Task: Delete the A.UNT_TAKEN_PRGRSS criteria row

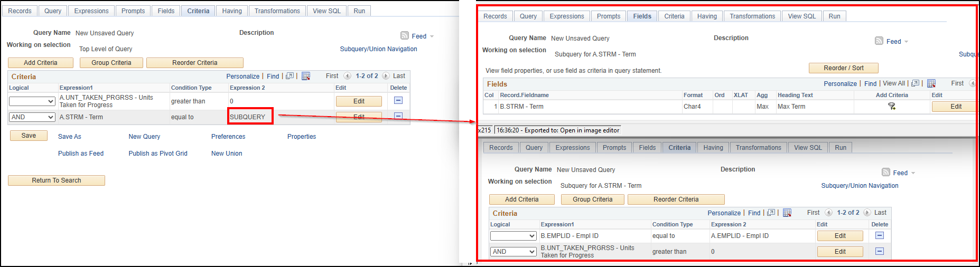Action: tap(398, 101)
